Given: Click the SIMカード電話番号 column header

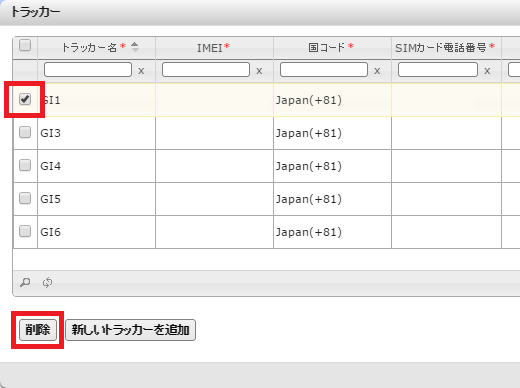Looking at the screenshot, I should pyautogui.click(x=446, y=48).
